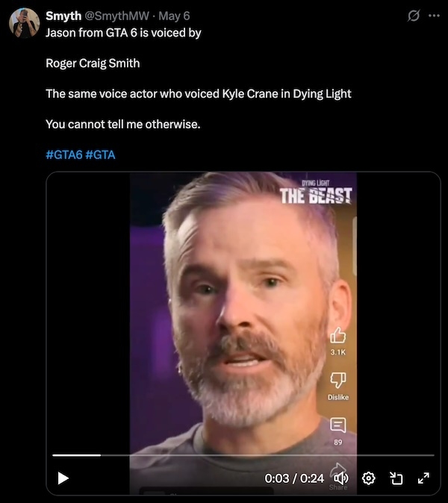This screenshot has width=448, height=503.
Task: Open the comments icon showing 89
Action: [338, 425]
